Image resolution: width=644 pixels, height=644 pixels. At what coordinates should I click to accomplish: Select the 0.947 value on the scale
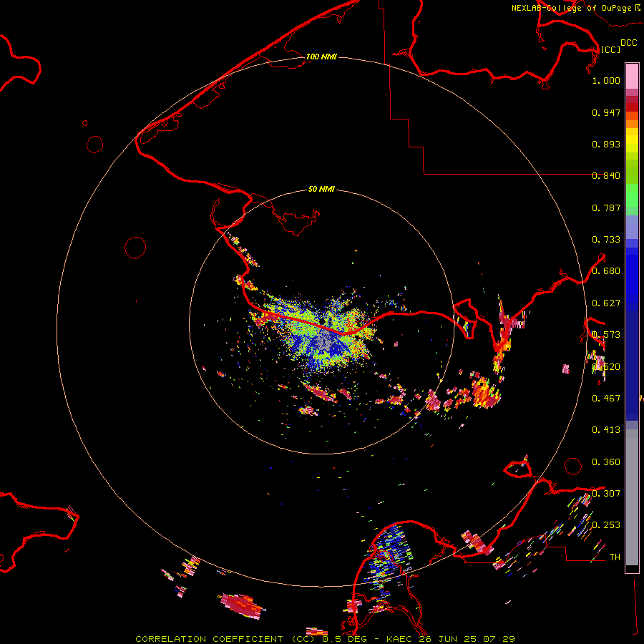606,112
